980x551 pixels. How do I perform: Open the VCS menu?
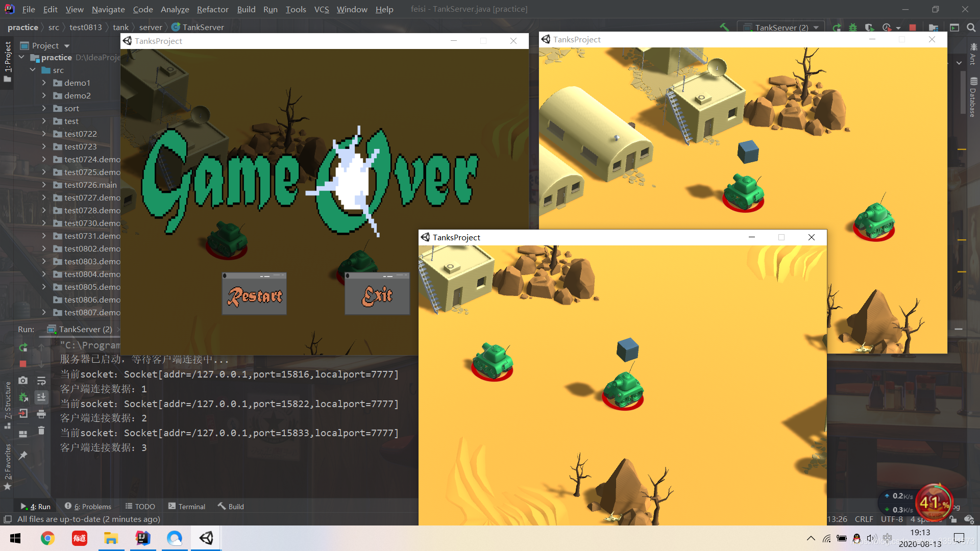322,9
